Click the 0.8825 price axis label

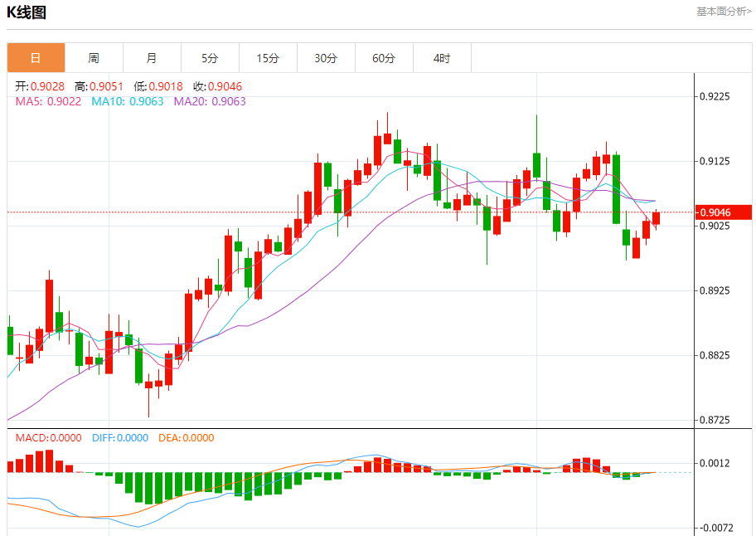pos(715,355)
